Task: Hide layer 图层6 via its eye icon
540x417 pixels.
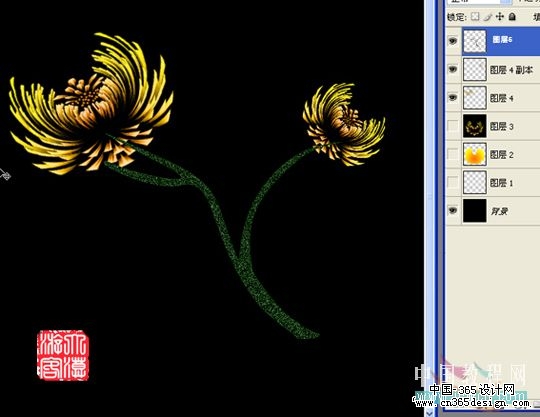Action: pos(453,41)
